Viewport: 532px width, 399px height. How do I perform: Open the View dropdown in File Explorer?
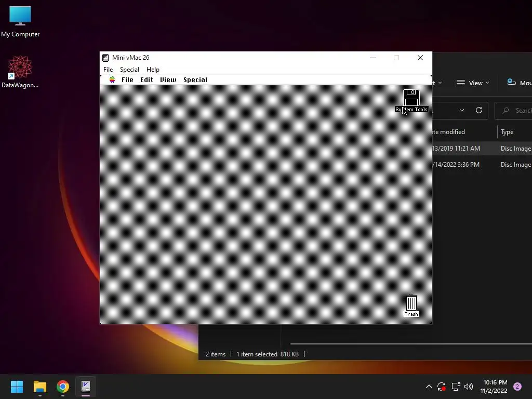click(473, 83)
